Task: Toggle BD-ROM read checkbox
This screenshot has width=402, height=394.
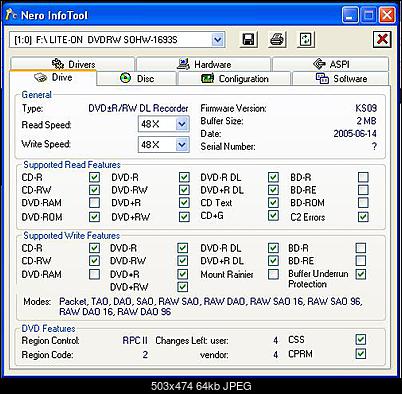Action: click(x=363, y=202)
